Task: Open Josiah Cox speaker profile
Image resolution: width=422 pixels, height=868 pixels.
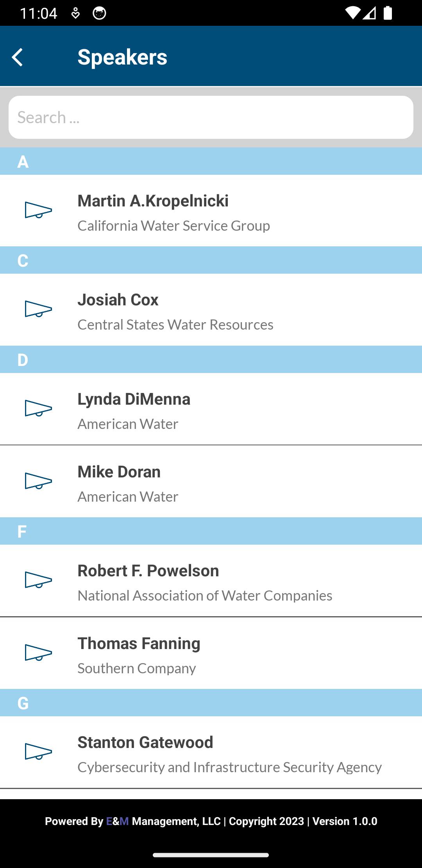Action: 211,310
